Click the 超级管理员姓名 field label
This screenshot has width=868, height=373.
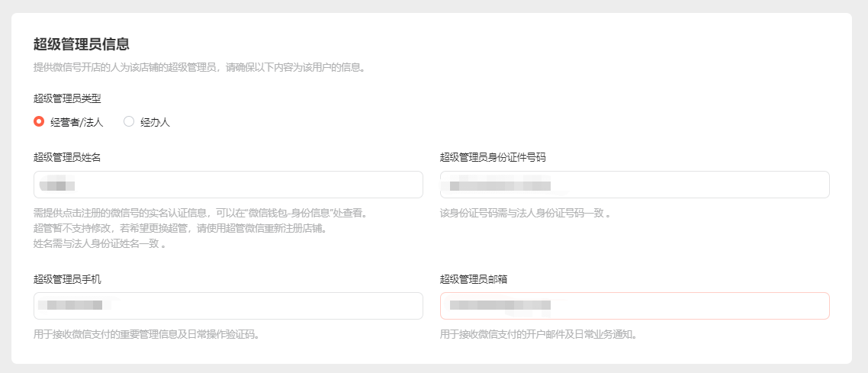coord(67,158)
